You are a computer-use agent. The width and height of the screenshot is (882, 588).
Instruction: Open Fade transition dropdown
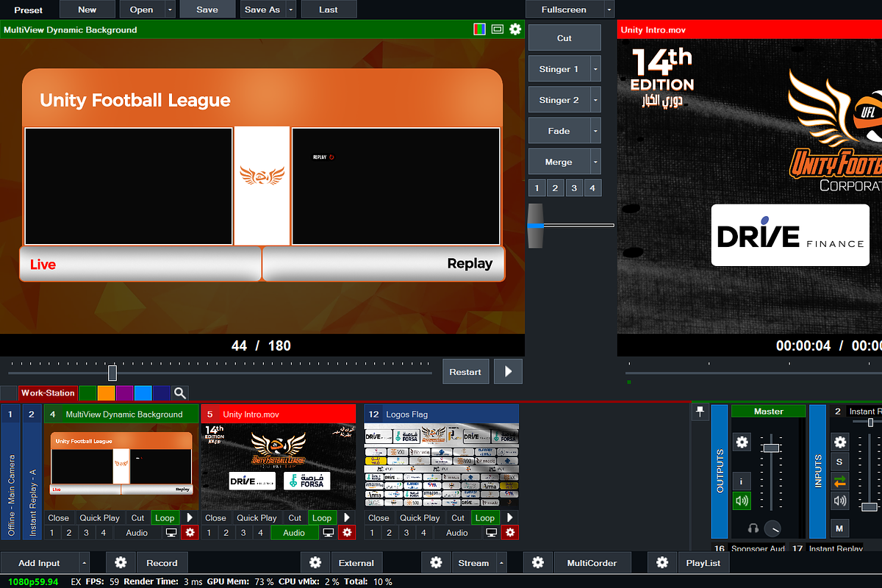point(595,131)
